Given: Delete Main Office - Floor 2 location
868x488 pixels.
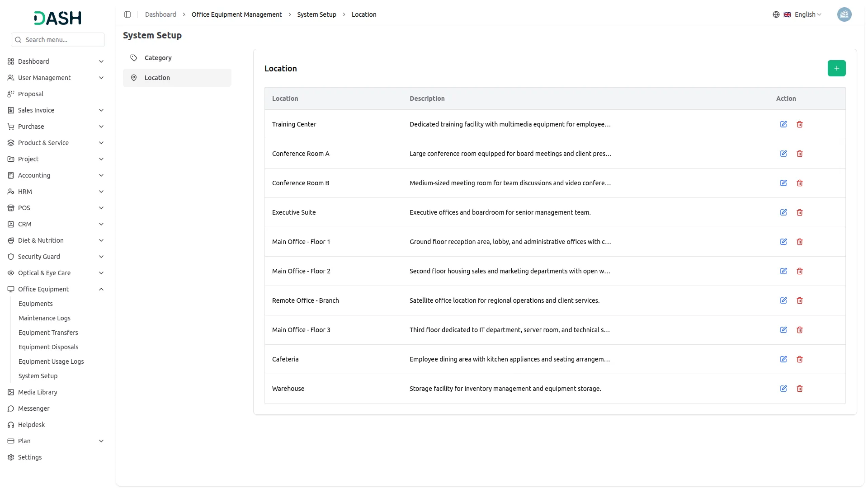Looking at the screenshot, I should [800, 271].
